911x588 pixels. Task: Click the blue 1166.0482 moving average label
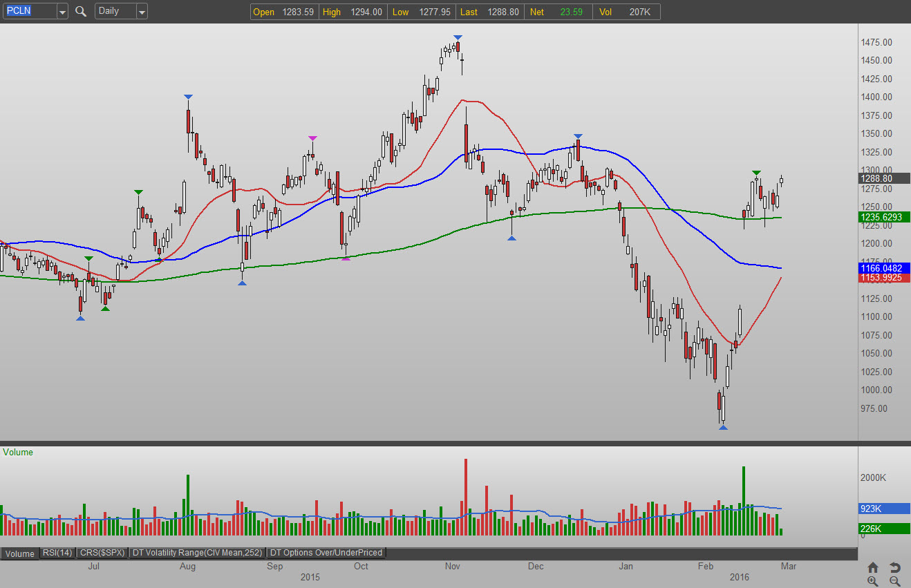point(884,268)
